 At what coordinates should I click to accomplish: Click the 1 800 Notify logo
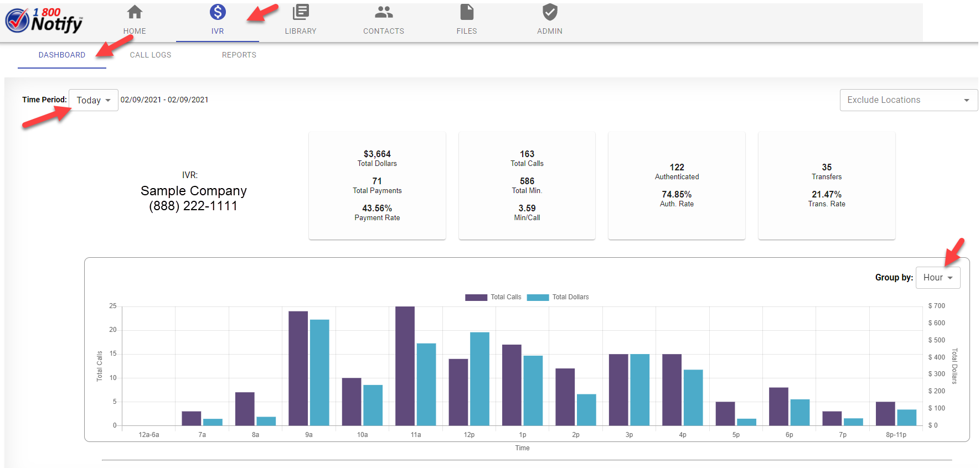coord(44,20)
